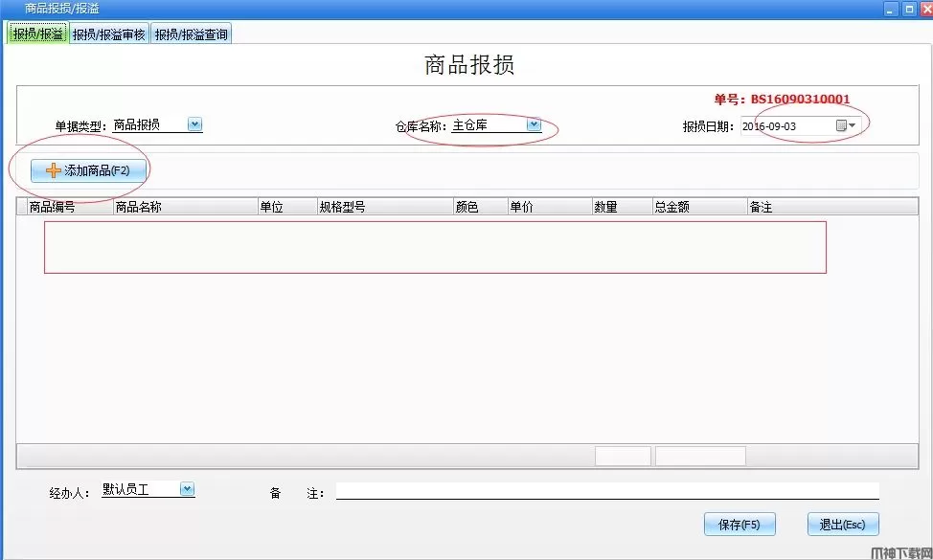
Task: Open the 报损日期 calendar picker icon
Action: click(x=845, y=125)
